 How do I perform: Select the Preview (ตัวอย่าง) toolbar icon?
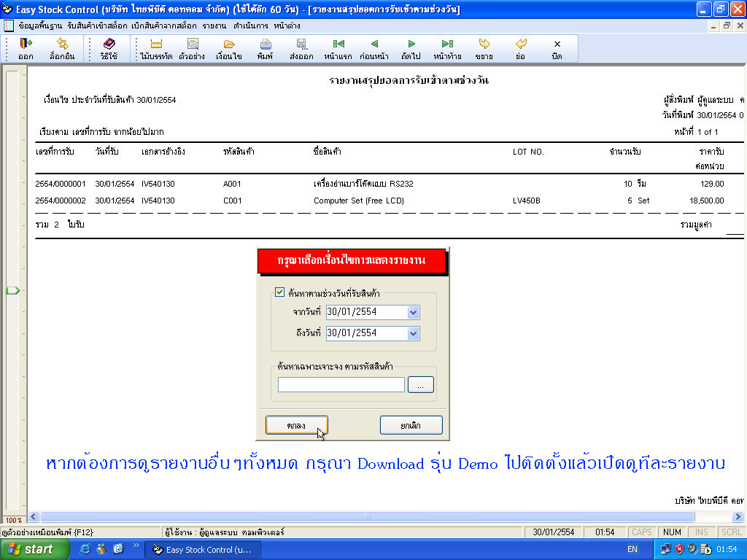(x=191, y=48)
